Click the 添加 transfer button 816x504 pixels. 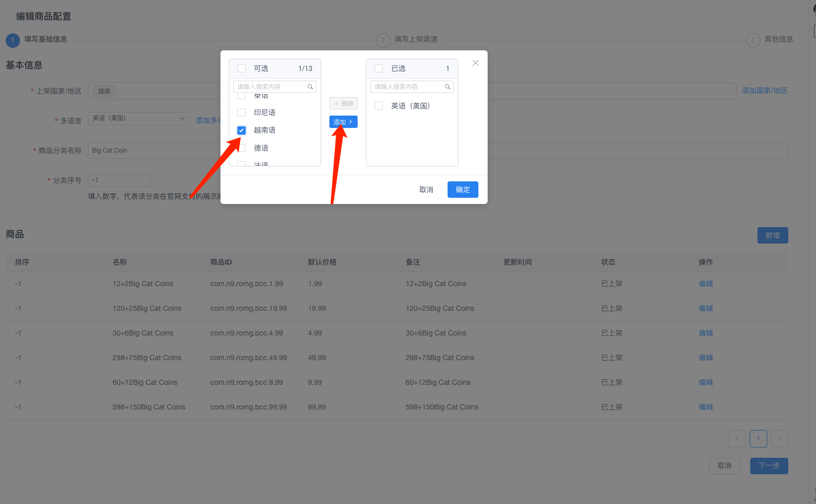point(343,122)
